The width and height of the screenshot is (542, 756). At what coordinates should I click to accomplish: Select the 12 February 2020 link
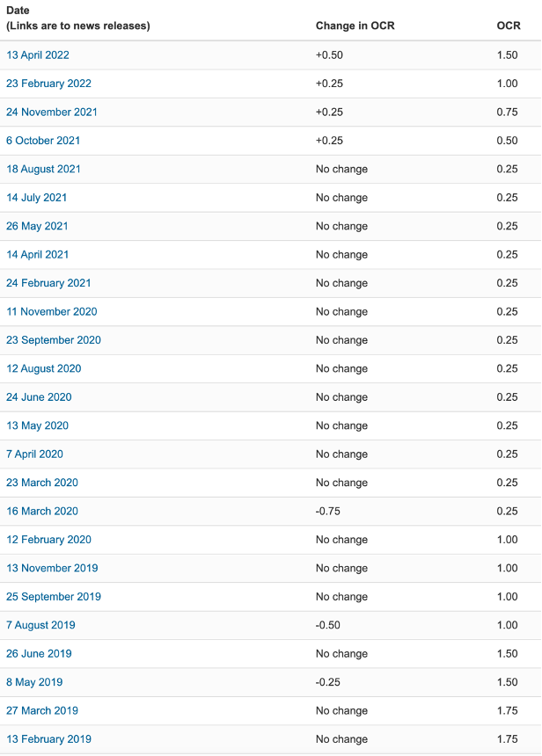pos(48,540)
